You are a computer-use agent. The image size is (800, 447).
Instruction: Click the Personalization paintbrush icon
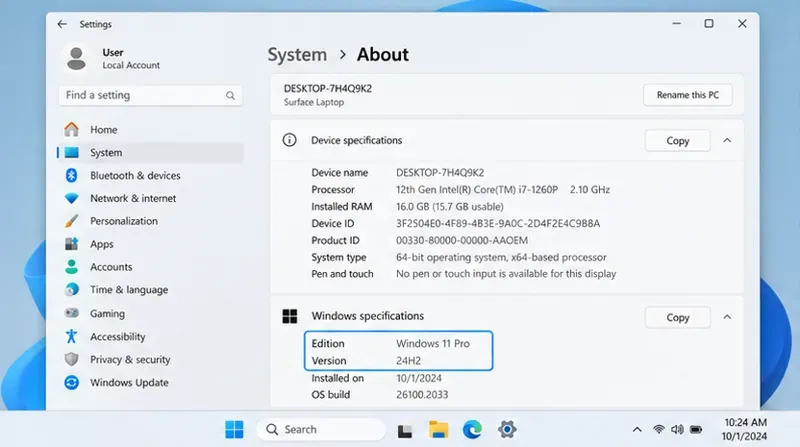coord(72,221)
